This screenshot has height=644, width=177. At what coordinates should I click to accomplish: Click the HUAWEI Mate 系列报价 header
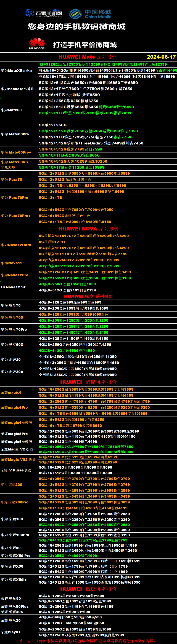point(87,57)
